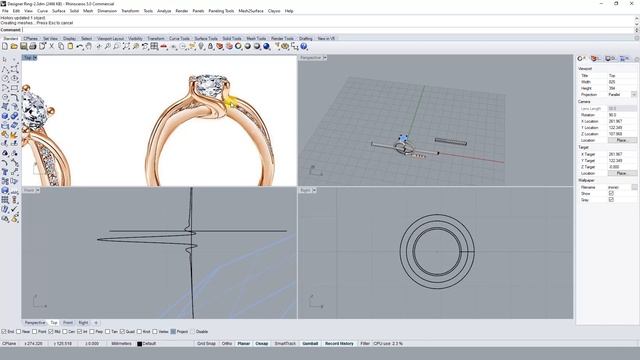
Task: Click the Print icon in the toolbar
Action: click(33, 47)
